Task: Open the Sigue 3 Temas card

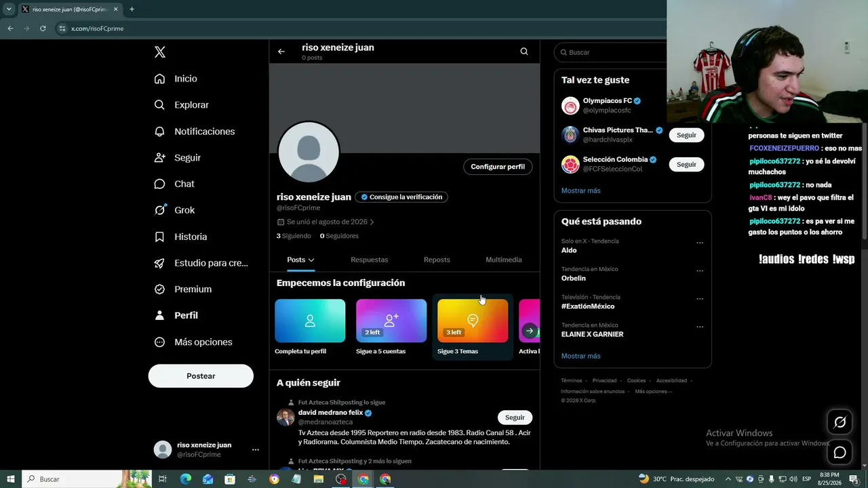Action: pos(473,327)
